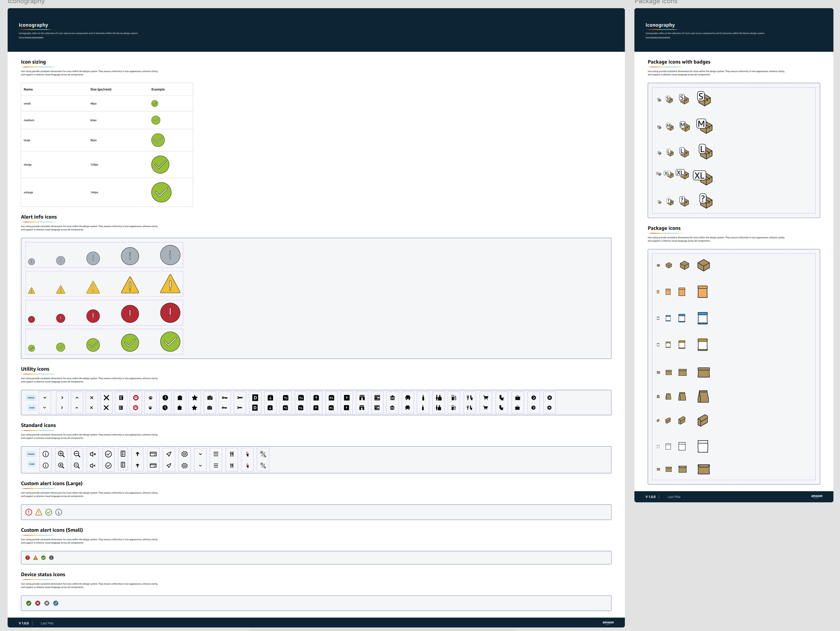Select the Default-row bottle utility icon
Screen dimensions: 840x631
[423, 397]
